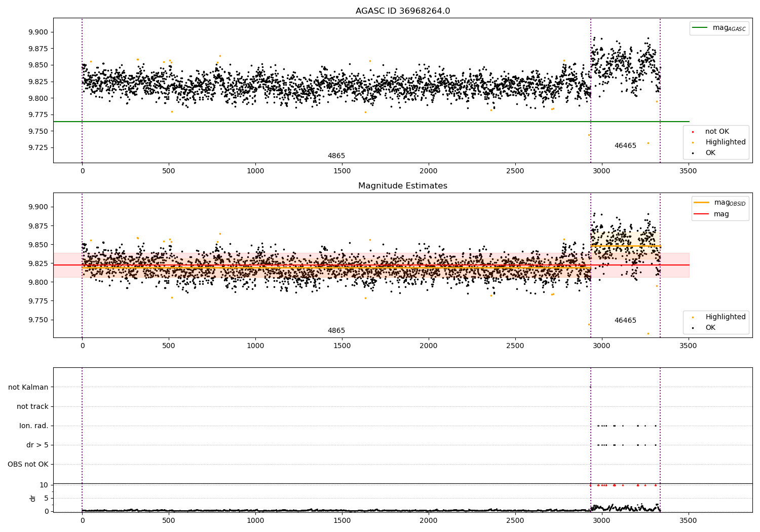Click obsid label 46465 in top plot

click(x=625, y=145)
